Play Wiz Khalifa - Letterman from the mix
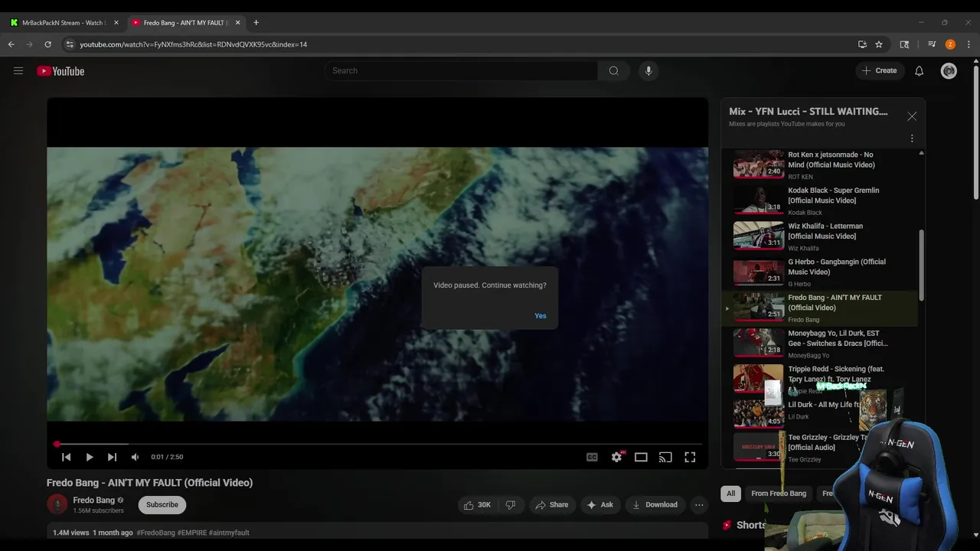980x551 pixels. pyautogui.click(x=820, y=236)
